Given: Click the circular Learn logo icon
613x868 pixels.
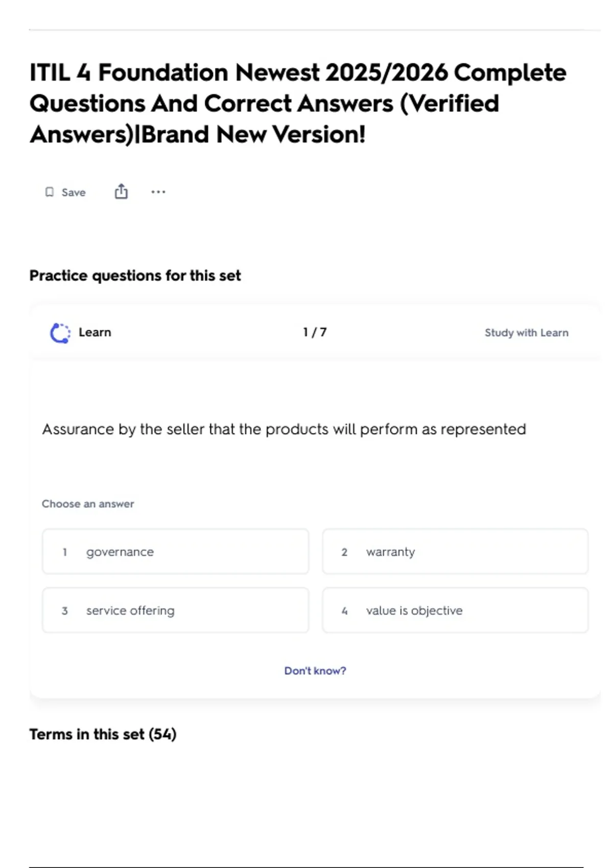Looking at the screenshot, I should (x=60, y=333).
